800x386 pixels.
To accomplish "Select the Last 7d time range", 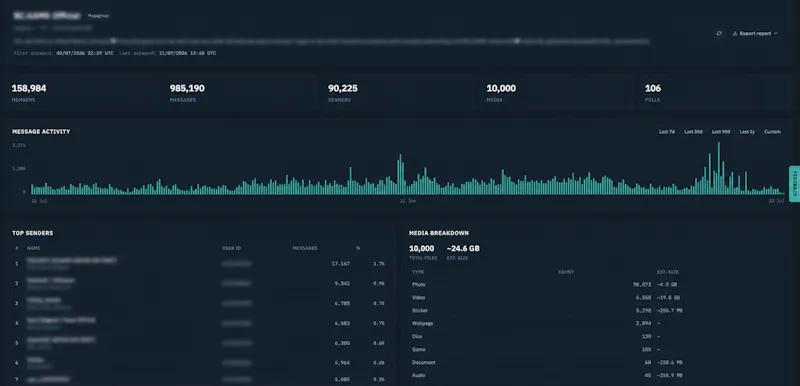I will (x=667, y=132).
